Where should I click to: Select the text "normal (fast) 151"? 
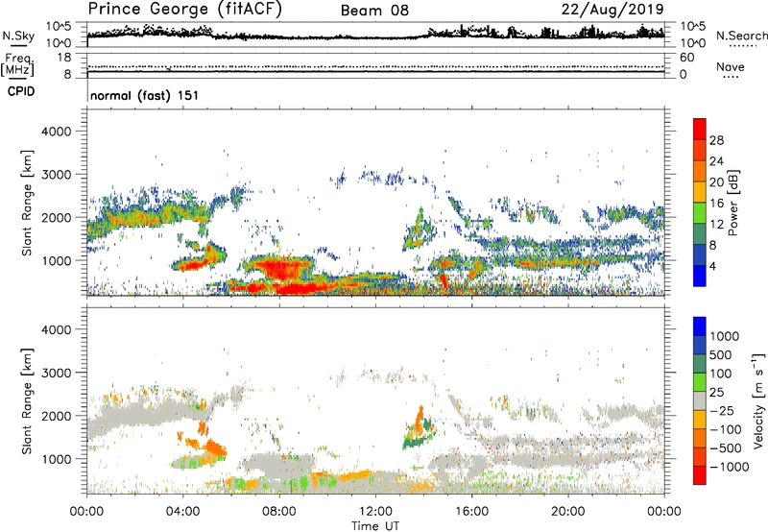click(x=145, y=95)
